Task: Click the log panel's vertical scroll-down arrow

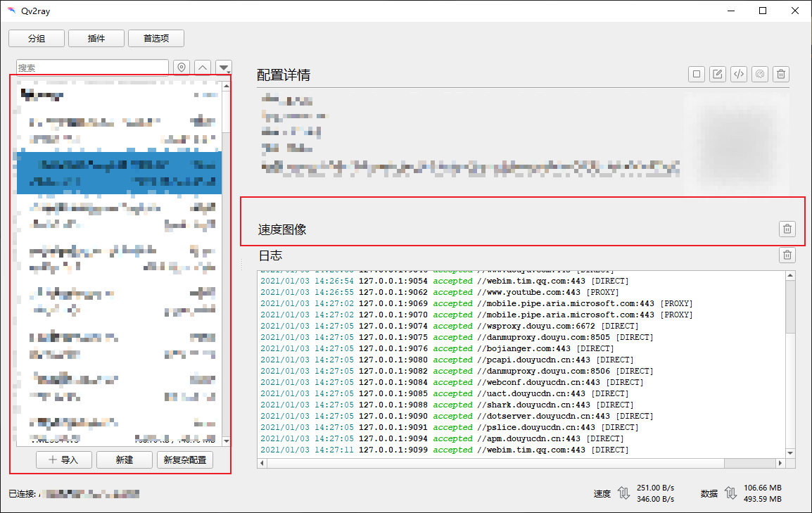Action: tap(790, 453)
